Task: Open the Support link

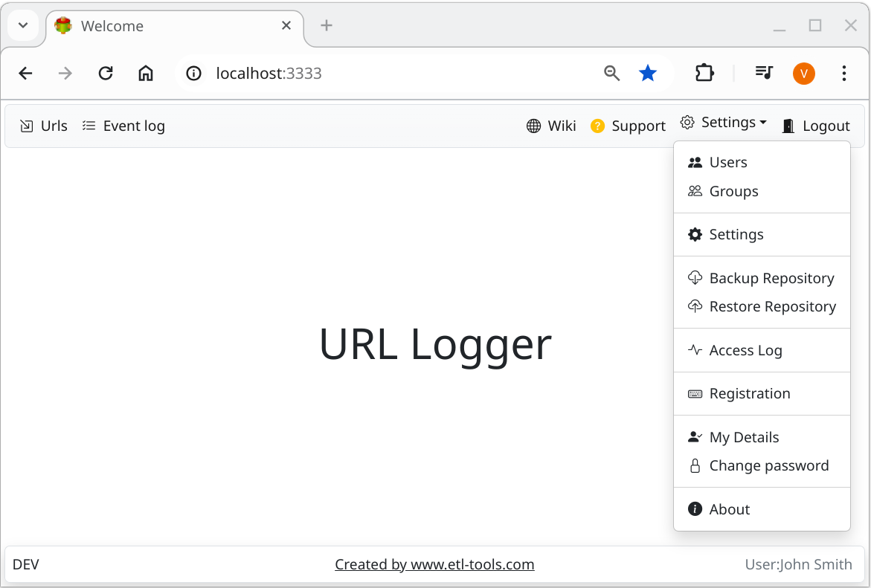Action: [628, 126]
